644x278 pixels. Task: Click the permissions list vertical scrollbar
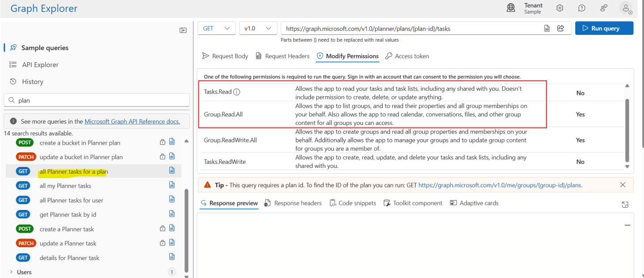pyautogui.click(x=627, y=130)
